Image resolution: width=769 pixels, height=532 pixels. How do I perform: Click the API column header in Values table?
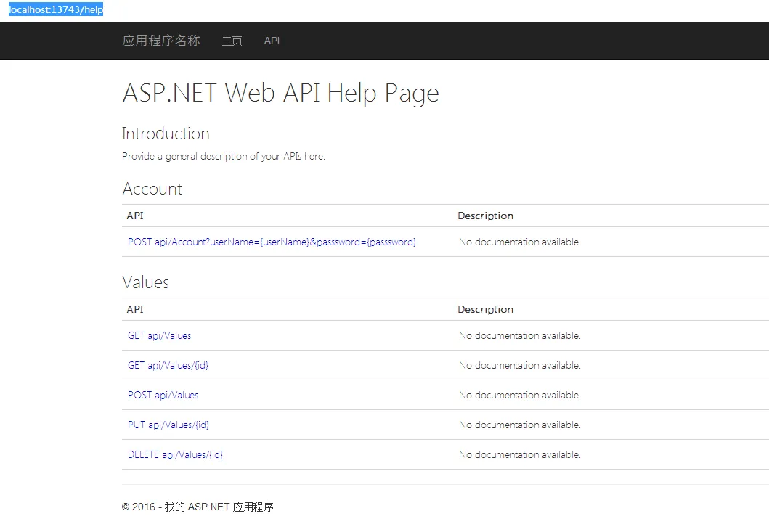(135, 309)
